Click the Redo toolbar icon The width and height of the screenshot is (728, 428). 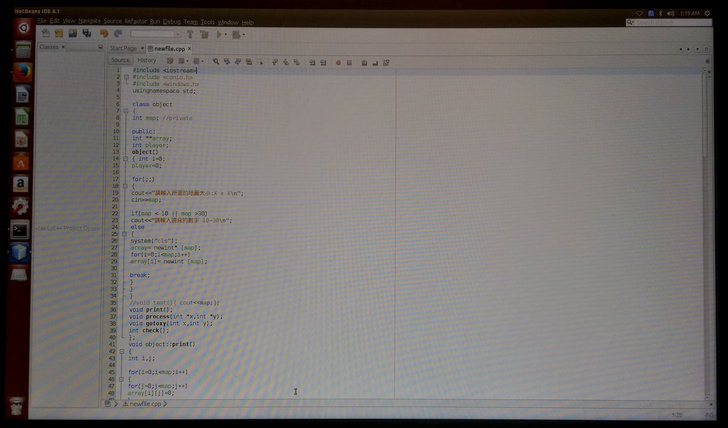tap(118, 33)
